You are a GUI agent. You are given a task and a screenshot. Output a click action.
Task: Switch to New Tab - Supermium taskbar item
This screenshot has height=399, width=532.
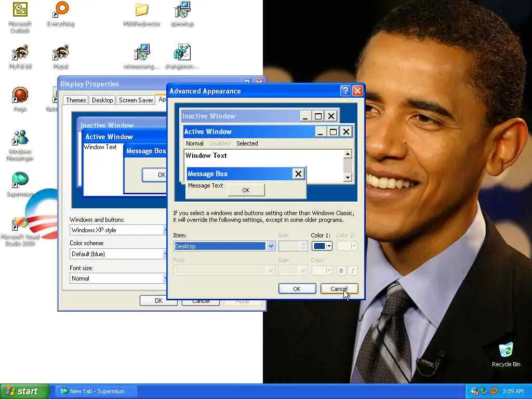pos(96,391)
